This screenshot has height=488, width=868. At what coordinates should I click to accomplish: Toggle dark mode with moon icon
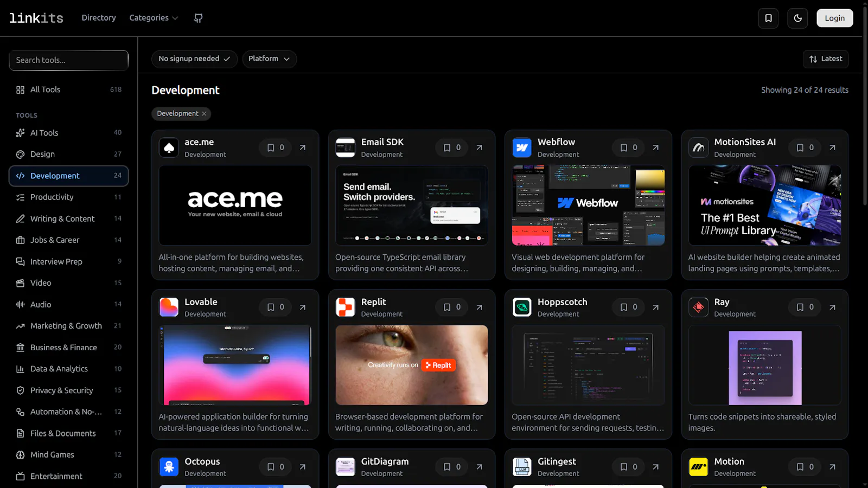797,18
